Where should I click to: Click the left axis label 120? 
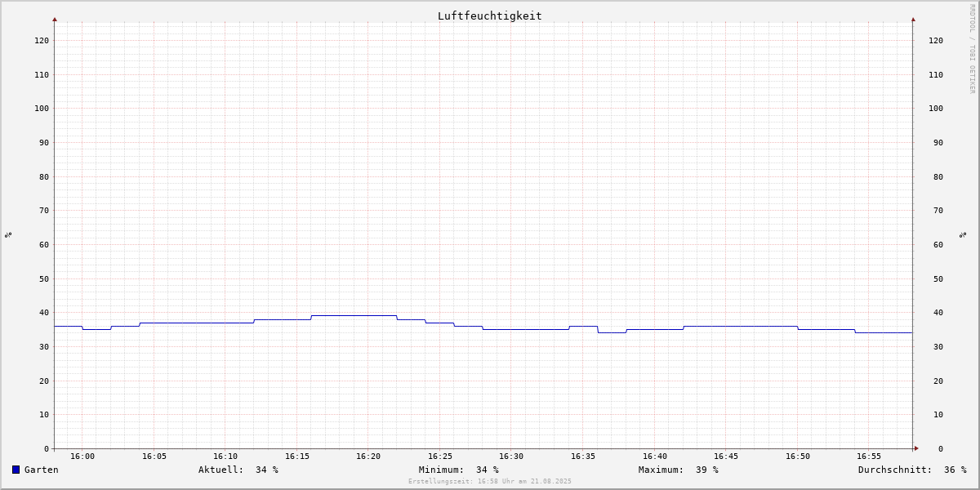click(x=42, y=40)
